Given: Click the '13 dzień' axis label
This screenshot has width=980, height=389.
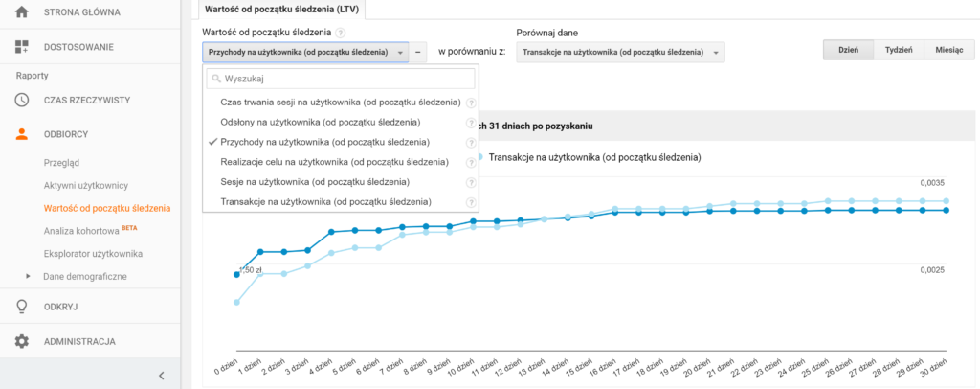Looking at the screenshot, I should point(532,369).
